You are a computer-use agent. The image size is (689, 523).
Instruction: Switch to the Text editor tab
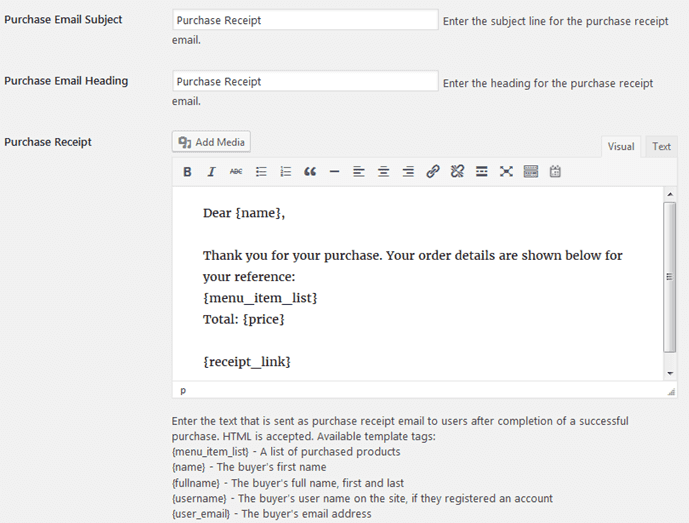[661, 147]
